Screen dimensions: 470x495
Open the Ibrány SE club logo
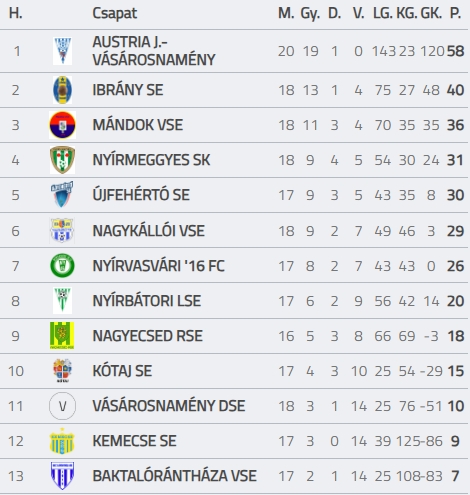[x=62, y=90]
